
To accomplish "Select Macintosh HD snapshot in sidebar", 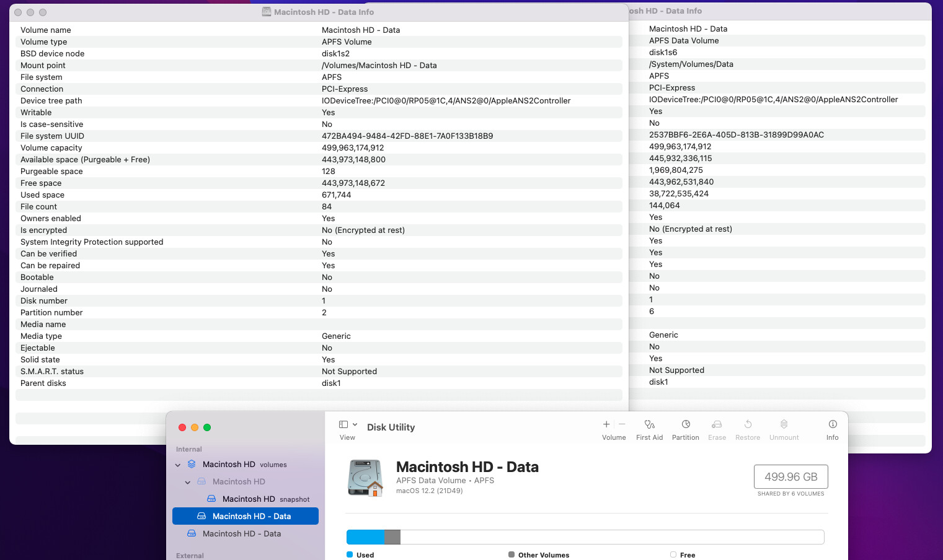I will click(245, 499).
